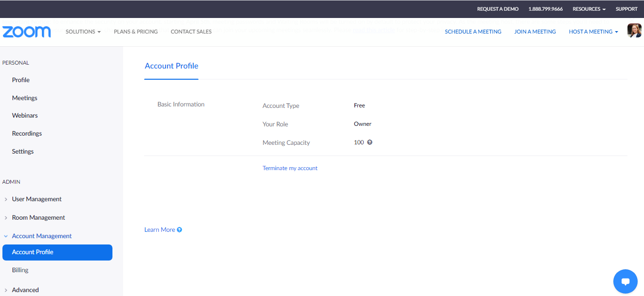The width and height of the screenshot is (644, 296).
Task: Open the Support link
Action: [626, 9]
